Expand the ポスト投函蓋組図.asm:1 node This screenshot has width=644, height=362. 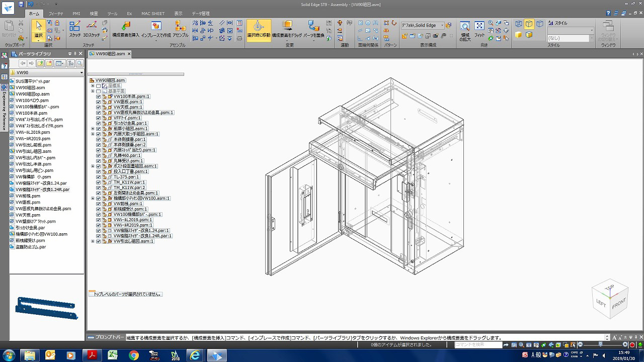93,166
